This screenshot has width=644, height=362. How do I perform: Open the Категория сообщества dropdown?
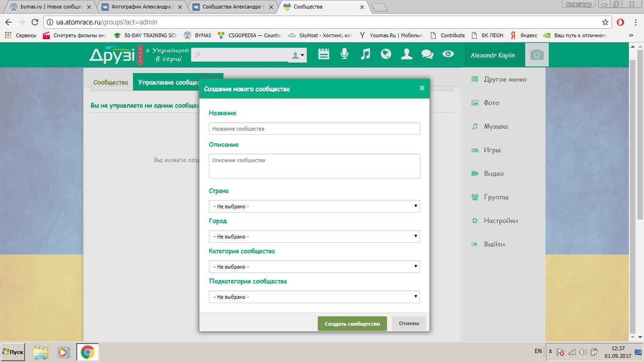click(314, 267)
